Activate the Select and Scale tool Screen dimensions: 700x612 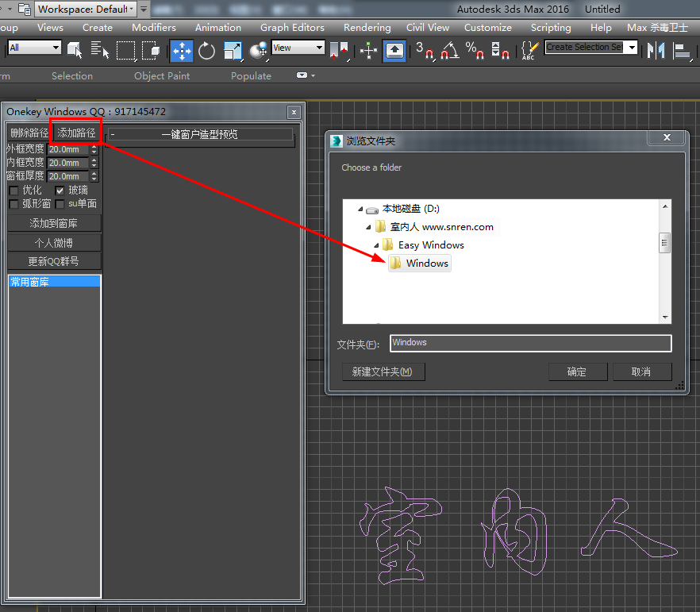pyautogui.click(x=233, y=51)
